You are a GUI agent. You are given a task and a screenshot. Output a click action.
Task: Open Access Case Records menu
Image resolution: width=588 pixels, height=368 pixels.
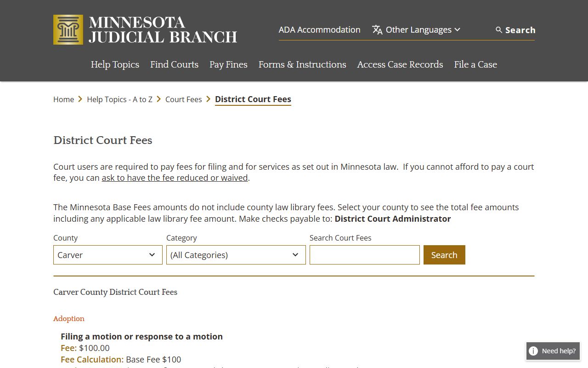click(x=400, y=64)
